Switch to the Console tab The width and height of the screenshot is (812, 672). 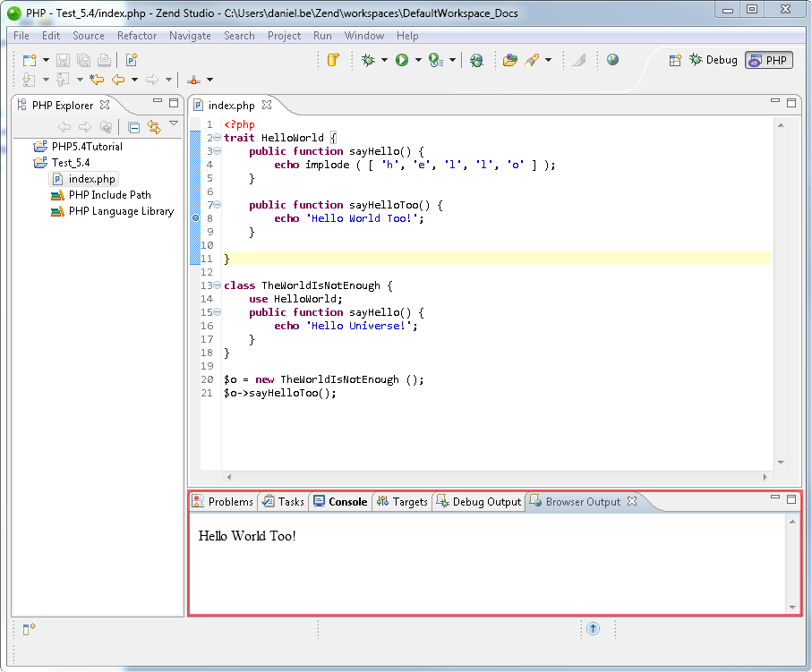[x=341, y=502]
